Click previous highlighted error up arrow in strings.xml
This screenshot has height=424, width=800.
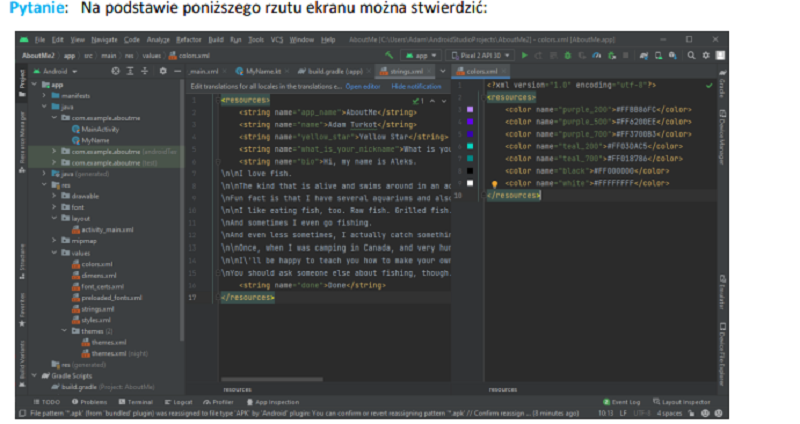(432, 101)
